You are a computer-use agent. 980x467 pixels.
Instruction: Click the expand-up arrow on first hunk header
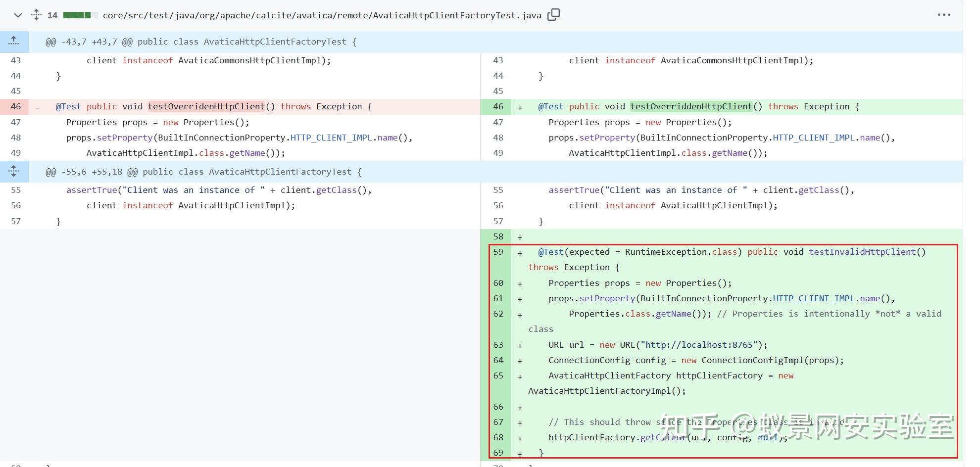click(14, 42)
